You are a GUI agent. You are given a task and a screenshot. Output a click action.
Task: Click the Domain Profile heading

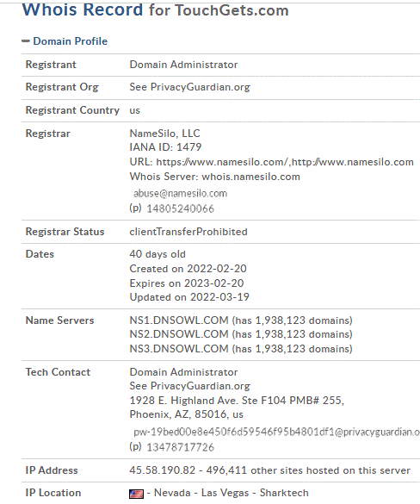point(71,41)
